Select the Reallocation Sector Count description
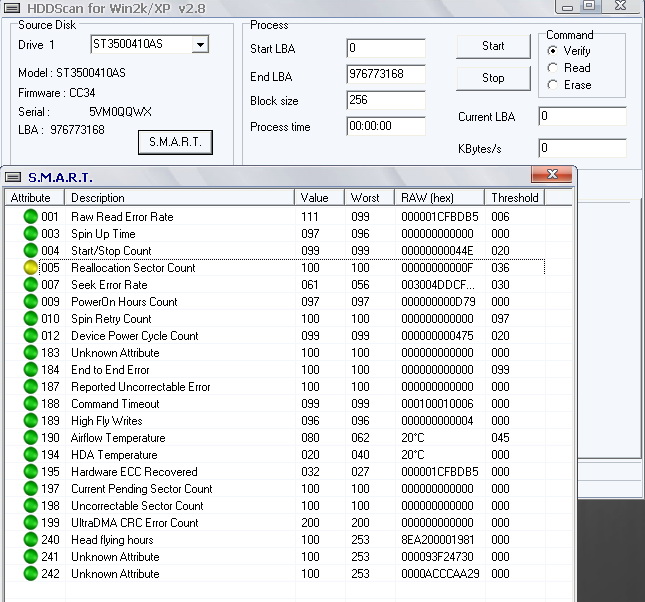The image size is (645, 602). [x=133, y=268]
